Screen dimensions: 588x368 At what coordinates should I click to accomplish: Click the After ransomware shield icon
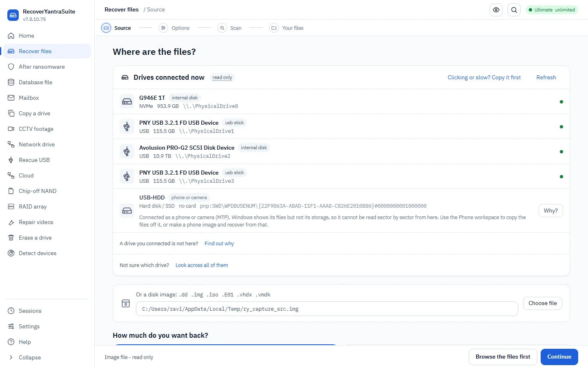coord(11,67)
